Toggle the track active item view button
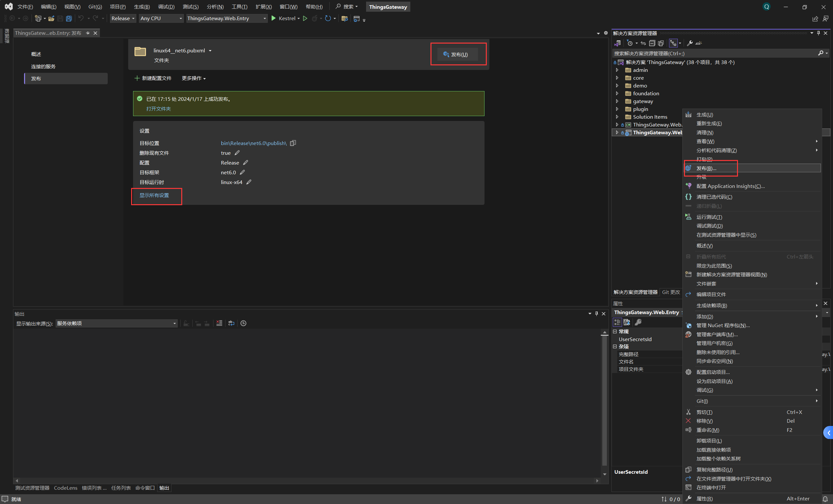 673,43
